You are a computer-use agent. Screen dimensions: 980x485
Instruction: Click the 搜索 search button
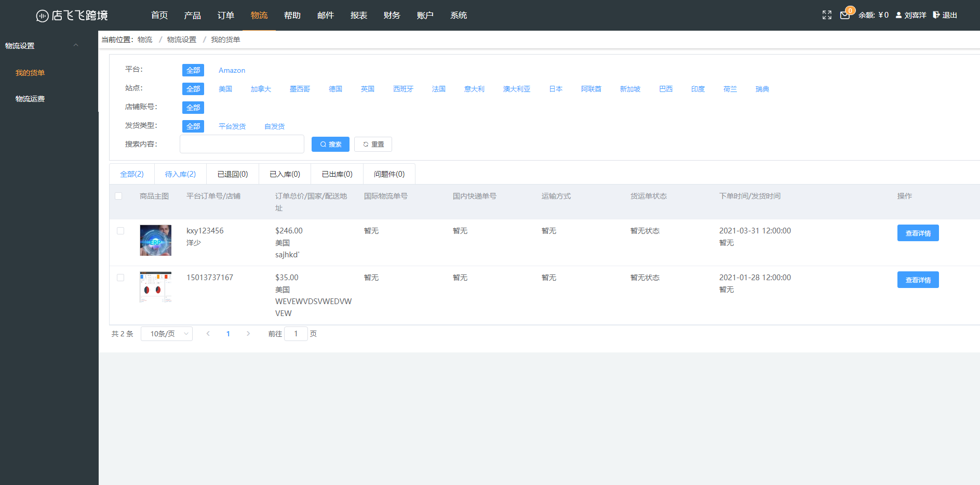pyautogui.click(x=330, y=145)
